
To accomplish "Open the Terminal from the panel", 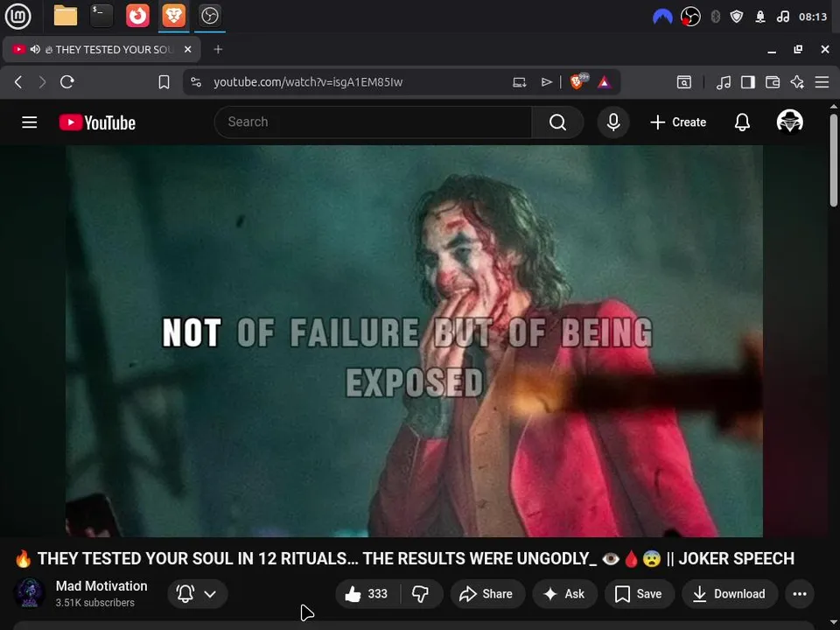I will (101, 16).
